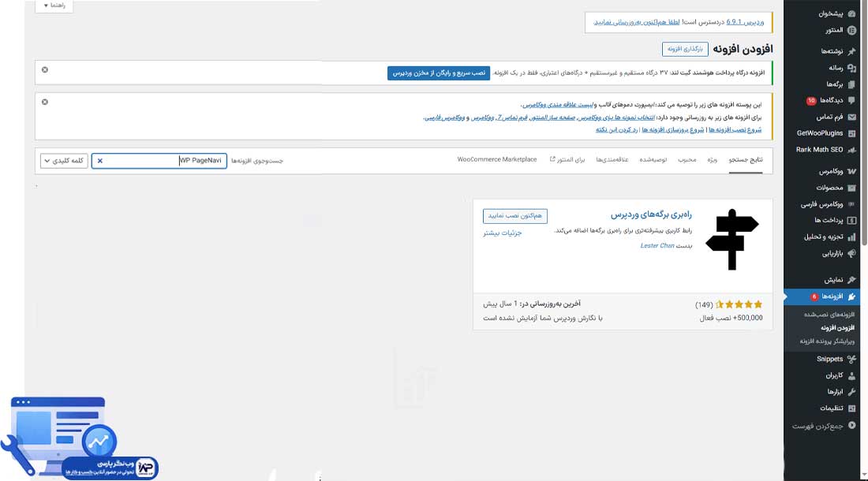Open راه‌بری برگه‌های وردپرس plugin title
The image size is (868, 481).
coord(651,214)
